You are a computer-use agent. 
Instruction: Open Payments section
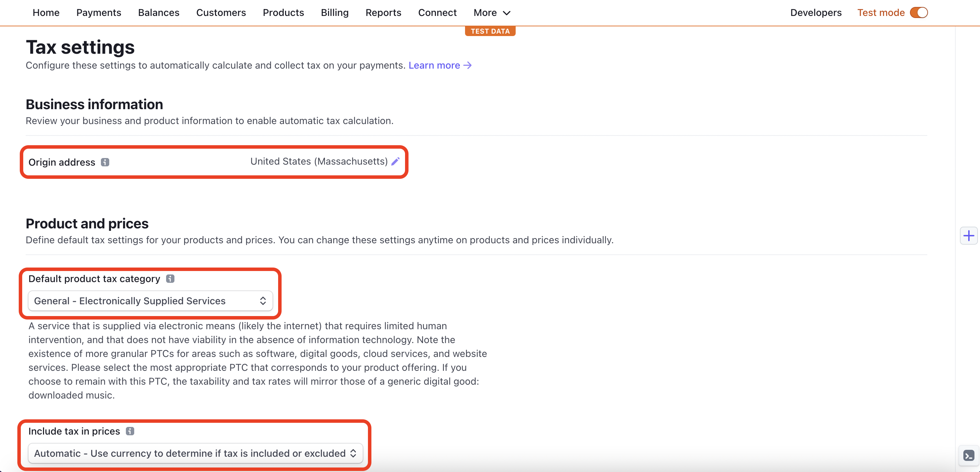[x=98, y=12]
